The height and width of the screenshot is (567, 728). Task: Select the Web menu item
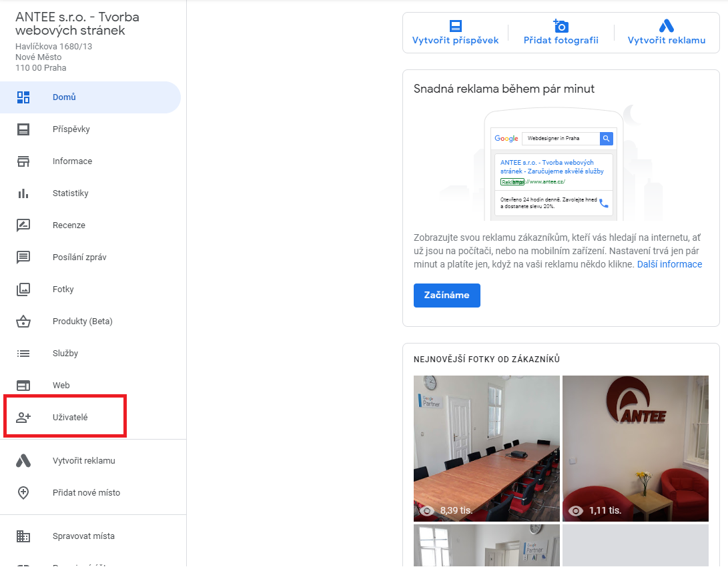[x=61, y=386]
